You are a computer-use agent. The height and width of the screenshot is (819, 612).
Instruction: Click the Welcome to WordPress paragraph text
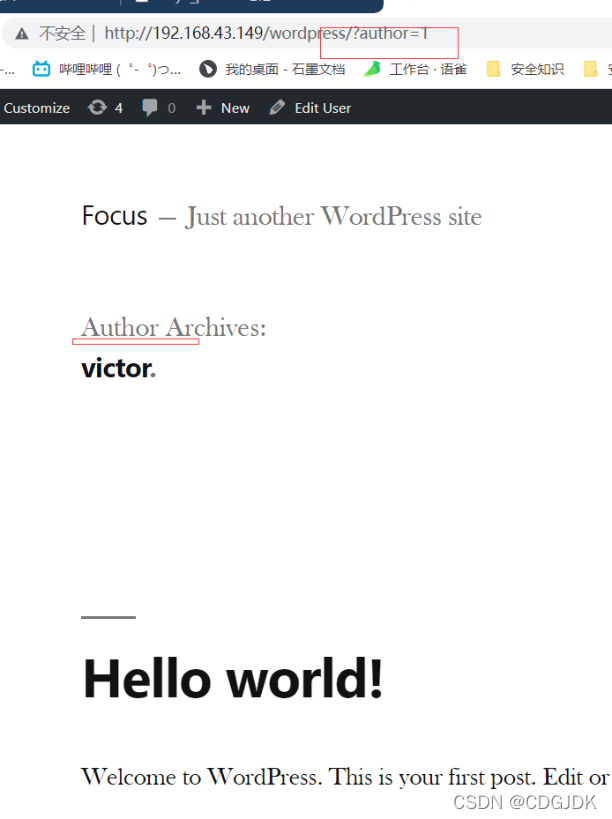tap(346, 777)
